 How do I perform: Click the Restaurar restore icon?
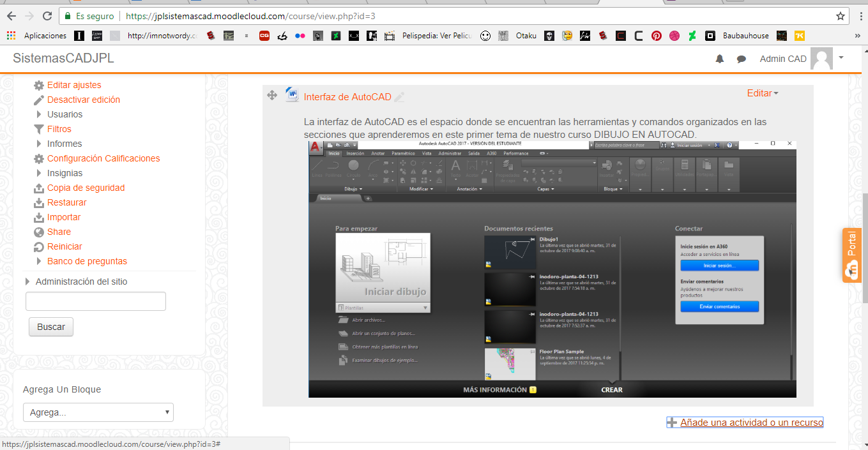coord(39,202)
